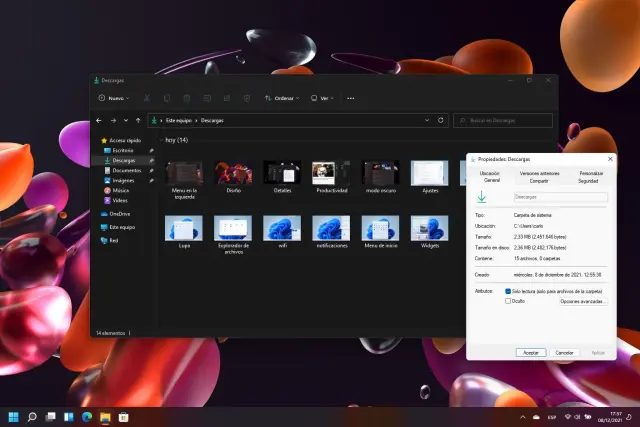Open the Ordenar sort dropdown
Screen dimensions: 640x427
tap(282, 98)
